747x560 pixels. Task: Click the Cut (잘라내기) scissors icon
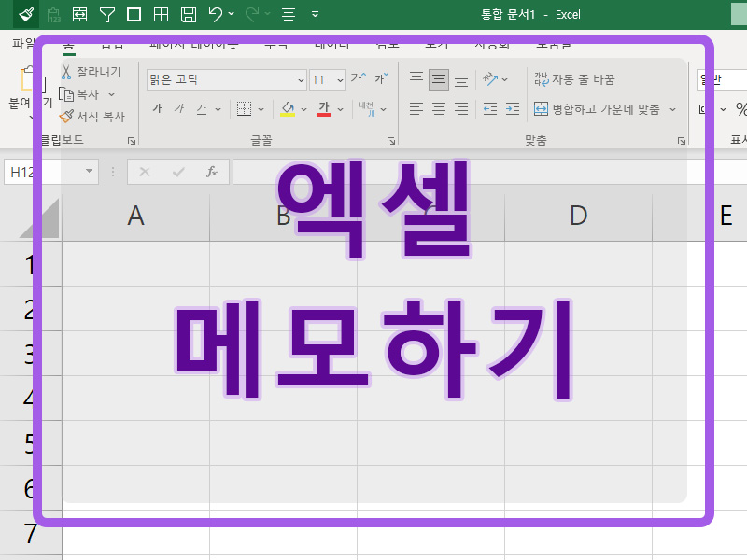pyautogui.click(x=68, y=72)
